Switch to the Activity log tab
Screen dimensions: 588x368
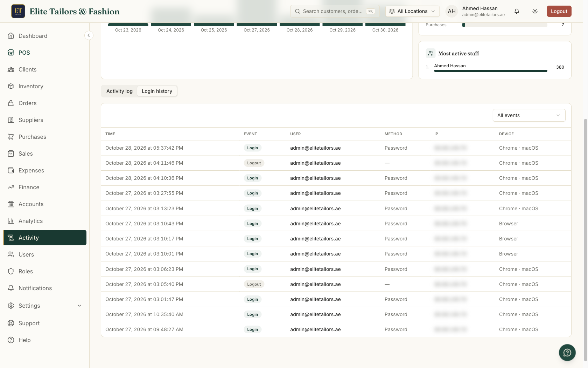point(119,91)
